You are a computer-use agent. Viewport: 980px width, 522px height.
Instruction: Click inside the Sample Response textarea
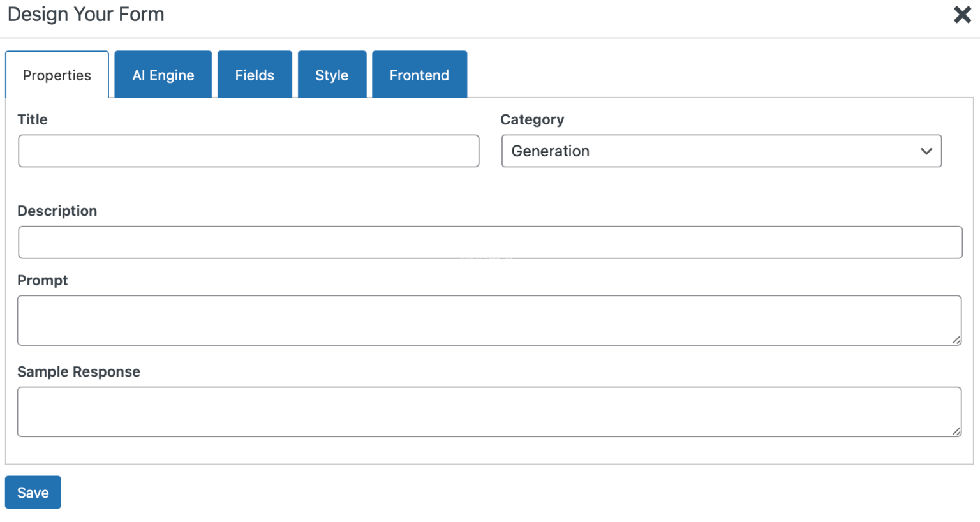489,412
